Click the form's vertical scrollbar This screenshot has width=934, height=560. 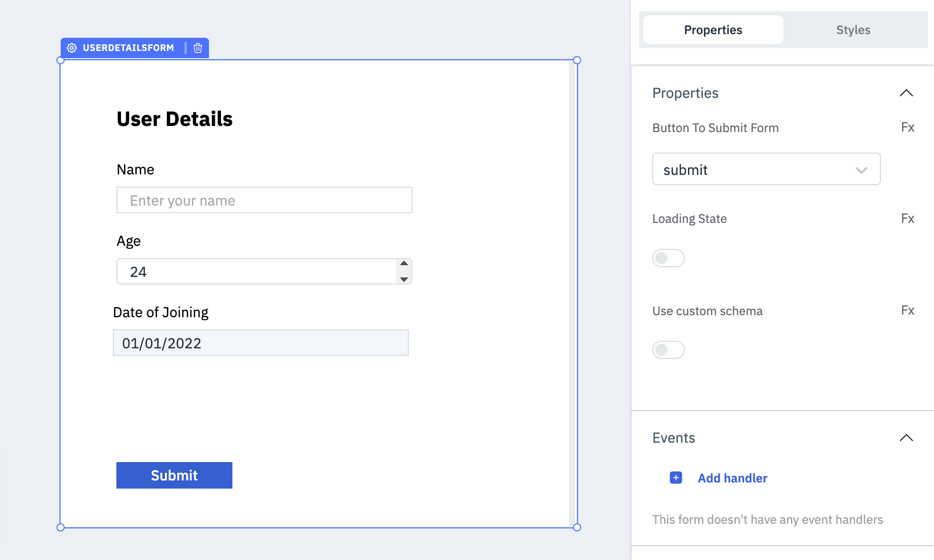tap(572, 293)
